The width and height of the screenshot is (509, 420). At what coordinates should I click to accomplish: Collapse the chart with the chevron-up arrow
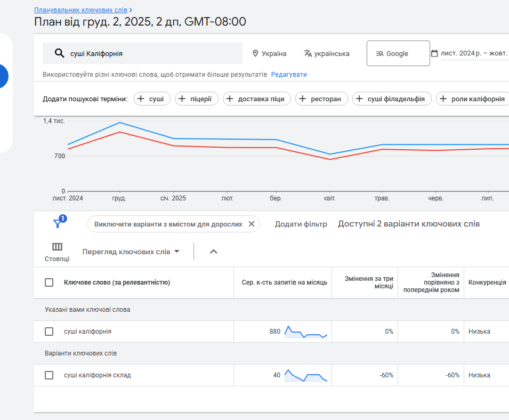click(214, 252)
